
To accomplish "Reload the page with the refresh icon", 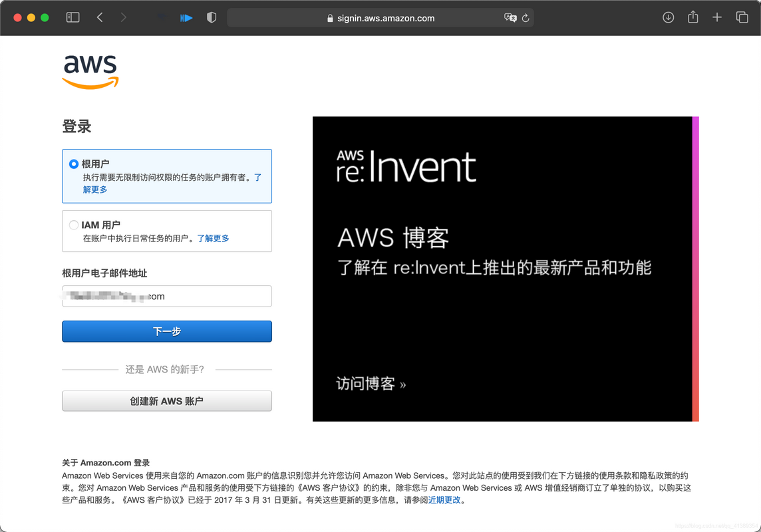I will (x=526, y=18).
